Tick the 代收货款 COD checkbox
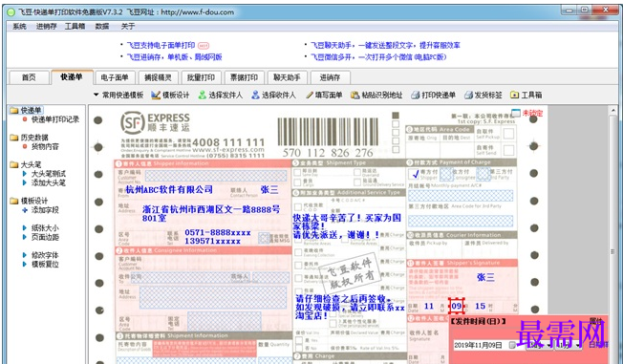 tap(297, 206)
